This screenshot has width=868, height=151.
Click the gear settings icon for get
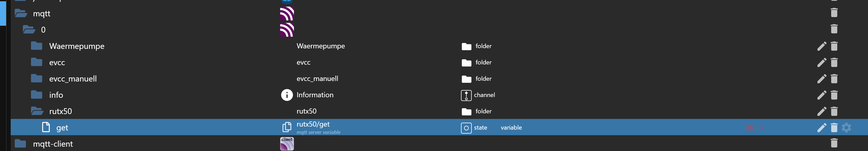(x=846, y=128)
